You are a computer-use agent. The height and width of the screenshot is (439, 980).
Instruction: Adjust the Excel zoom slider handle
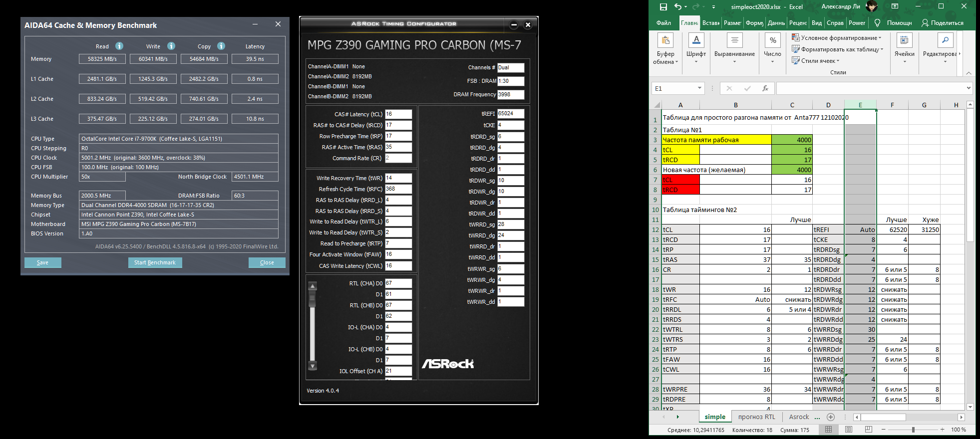[x=913, y=430]
